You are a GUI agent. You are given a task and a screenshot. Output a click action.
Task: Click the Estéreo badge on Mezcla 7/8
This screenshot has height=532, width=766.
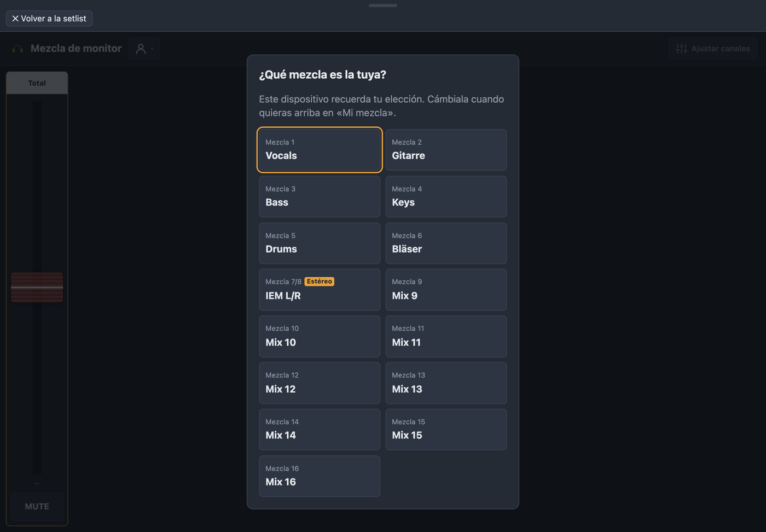pyautogui.click(x=320, y=282)
